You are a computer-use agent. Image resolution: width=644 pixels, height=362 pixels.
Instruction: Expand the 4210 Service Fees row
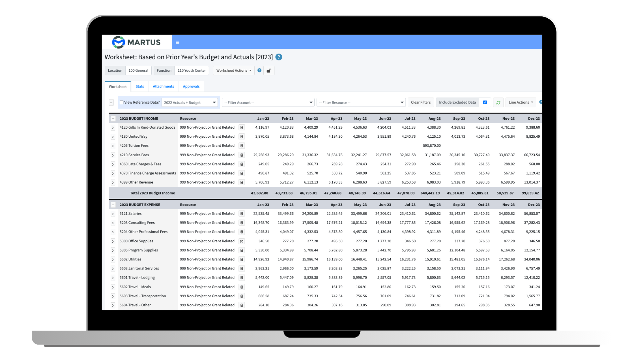click(x=113, y=155)
